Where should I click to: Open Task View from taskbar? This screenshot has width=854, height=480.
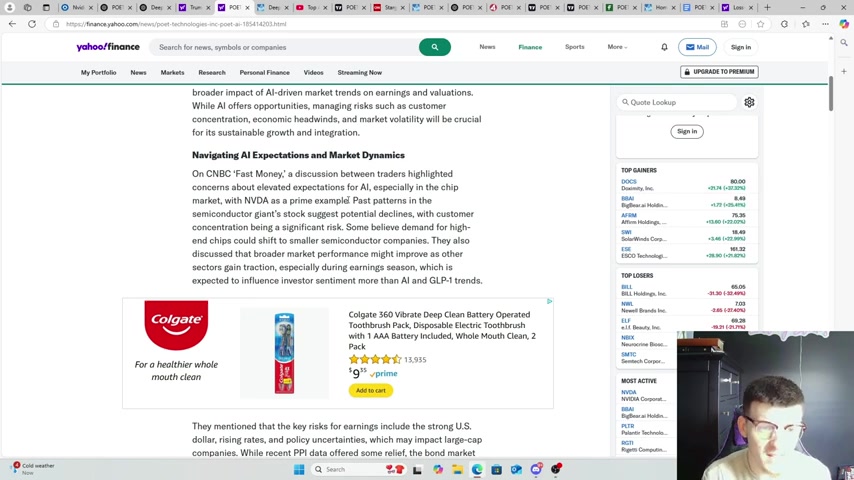(418, 469)
